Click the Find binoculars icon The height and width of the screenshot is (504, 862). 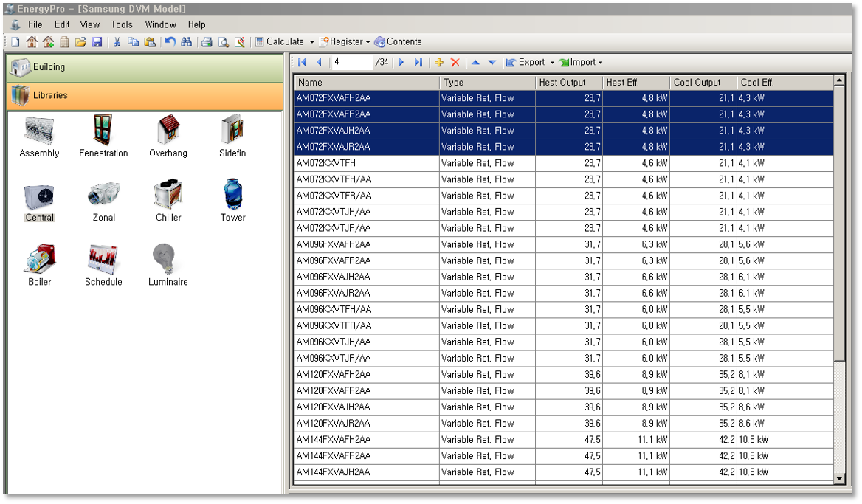pos(187,42)
